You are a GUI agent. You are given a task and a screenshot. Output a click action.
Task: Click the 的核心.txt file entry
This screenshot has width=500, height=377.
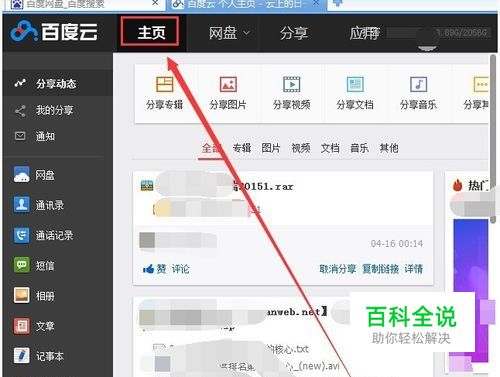[287, 349]
